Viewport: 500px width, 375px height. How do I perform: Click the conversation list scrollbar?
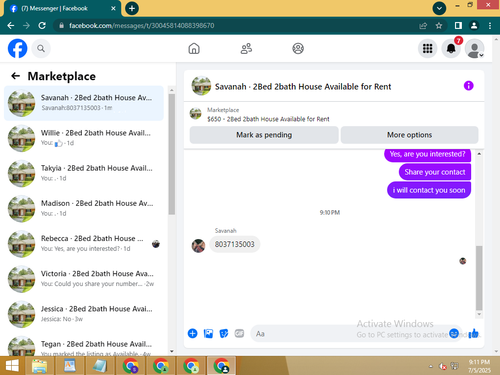[172, 154]
